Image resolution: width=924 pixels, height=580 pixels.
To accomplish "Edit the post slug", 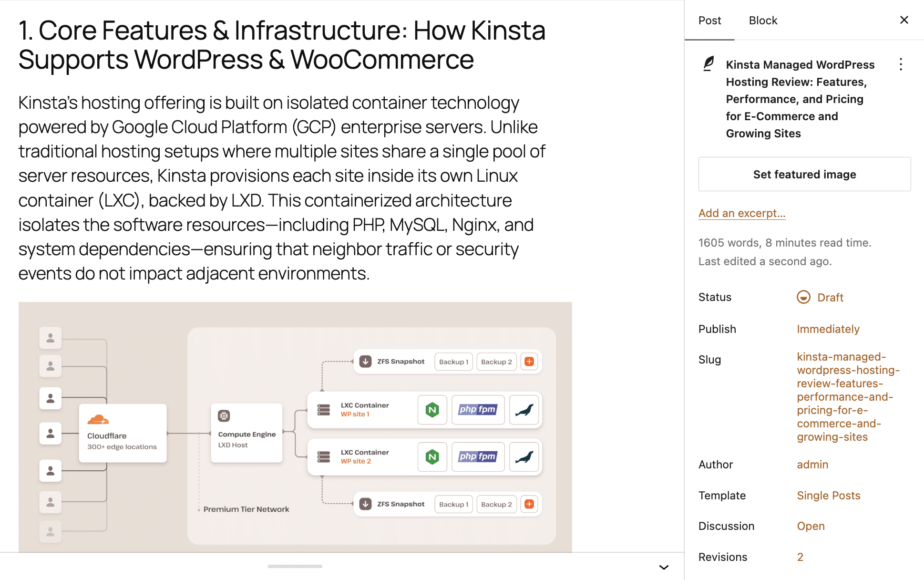I will click(x=848, y=397).
